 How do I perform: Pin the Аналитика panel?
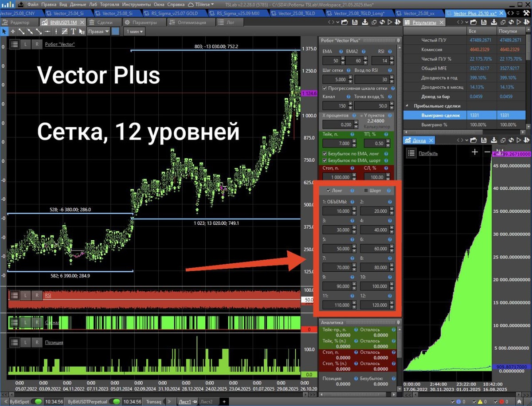click(398, 323)
